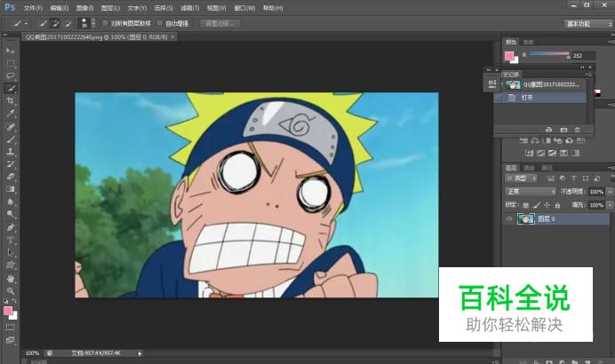
Task: Click the R value field 252
Action: (x=583, y=56)
